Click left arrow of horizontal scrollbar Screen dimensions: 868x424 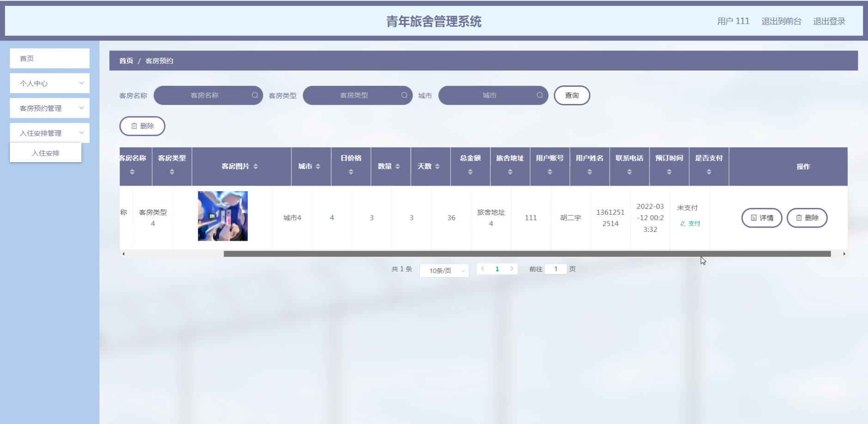point(123,254)
